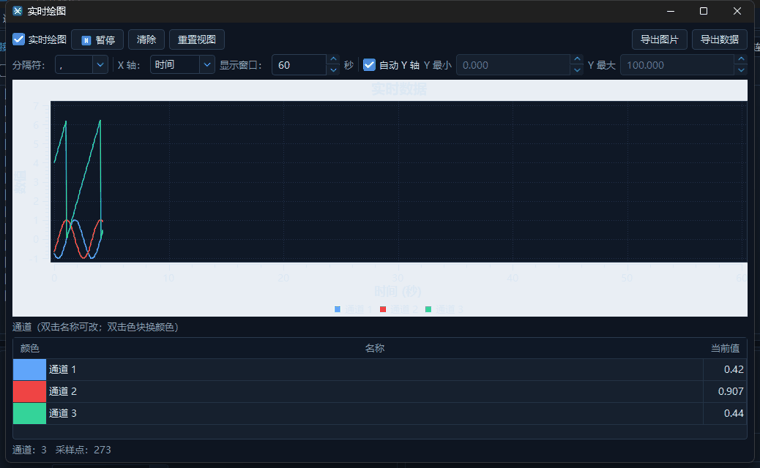Click the green 通道 3 legend marker

pos(428,309)
